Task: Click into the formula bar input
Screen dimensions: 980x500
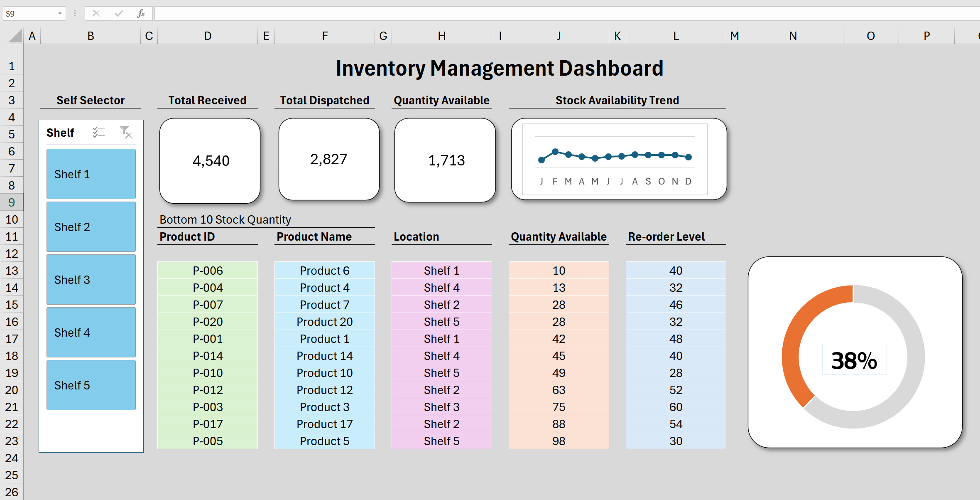Action: [567, 13]
